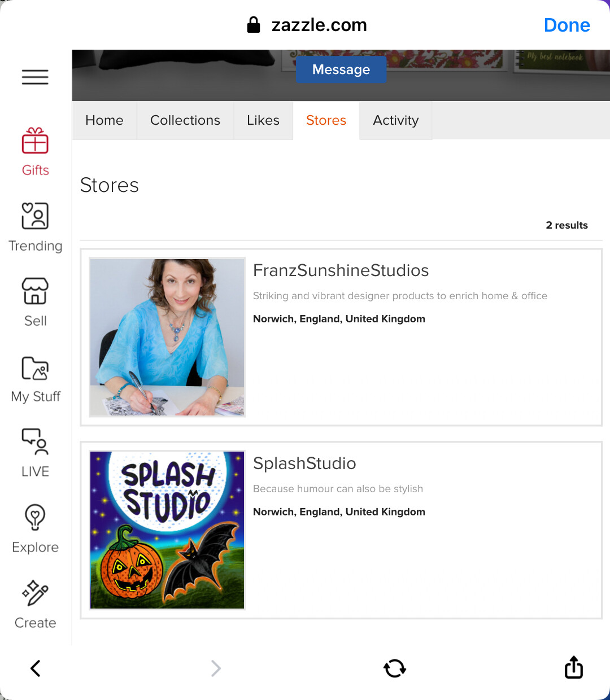Open the hamburger menu icon
Screen dimensions: 610x700
click(x=35, y=77)
